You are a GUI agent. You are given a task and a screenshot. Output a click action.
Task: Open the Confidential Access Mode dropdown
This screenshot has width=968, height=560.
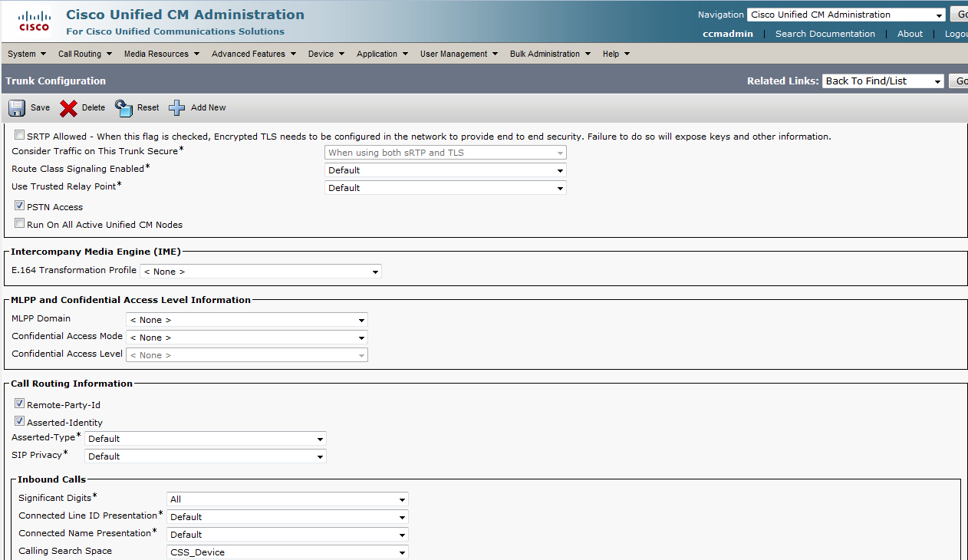point(247,338)
